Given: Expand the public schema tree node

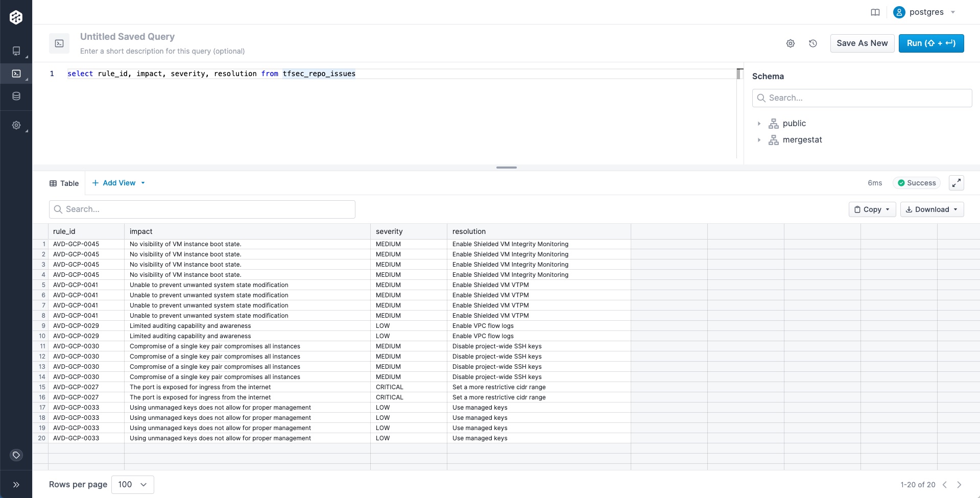Looking at the screenshot, I should click(x=759, y=124).
